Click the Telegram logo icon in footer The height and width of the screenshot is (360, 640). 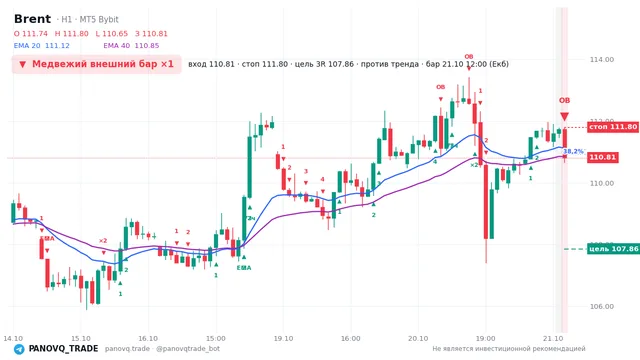tap(19, 349)
